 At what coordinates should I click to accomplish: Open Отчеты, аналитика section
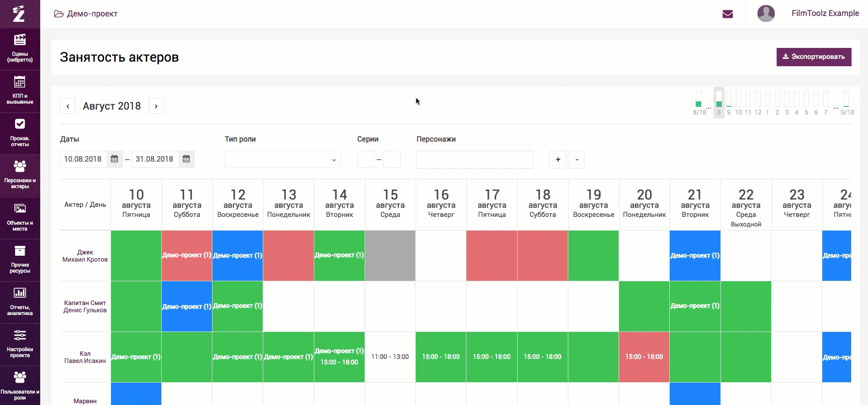click(x=20, y=302)
